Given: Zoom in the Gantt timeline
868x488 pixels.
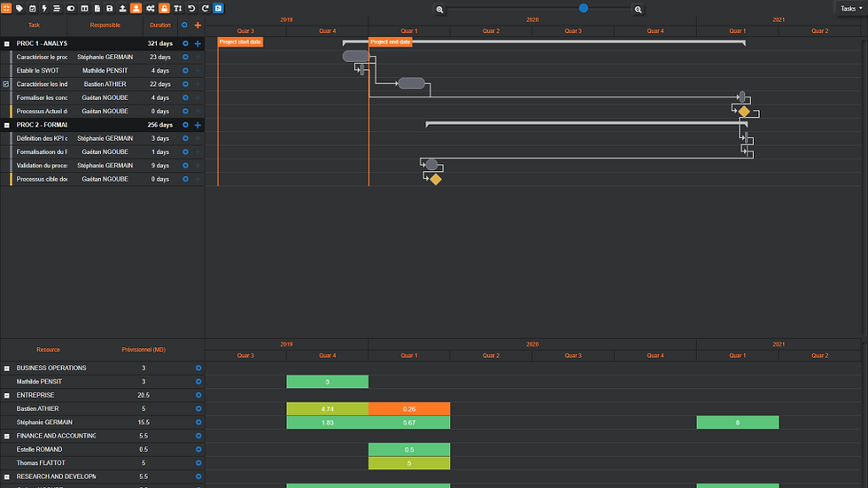Looking at the screenshot, I should tap(638, 10).
